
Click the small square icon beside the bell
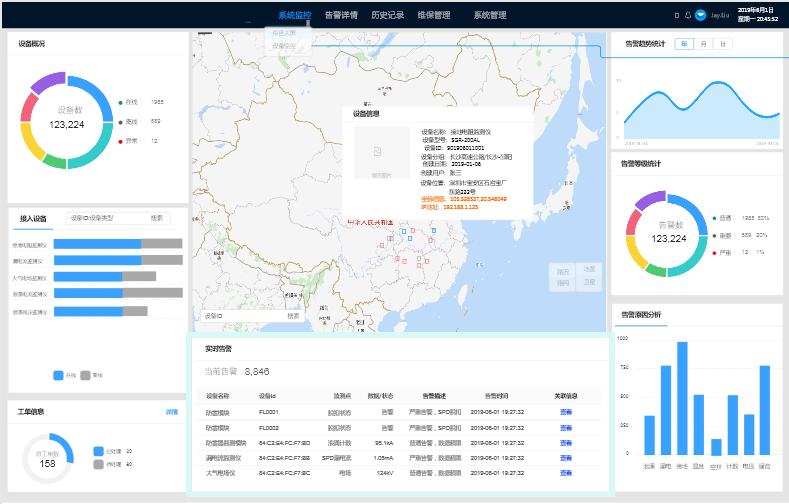tap(677, 15)
